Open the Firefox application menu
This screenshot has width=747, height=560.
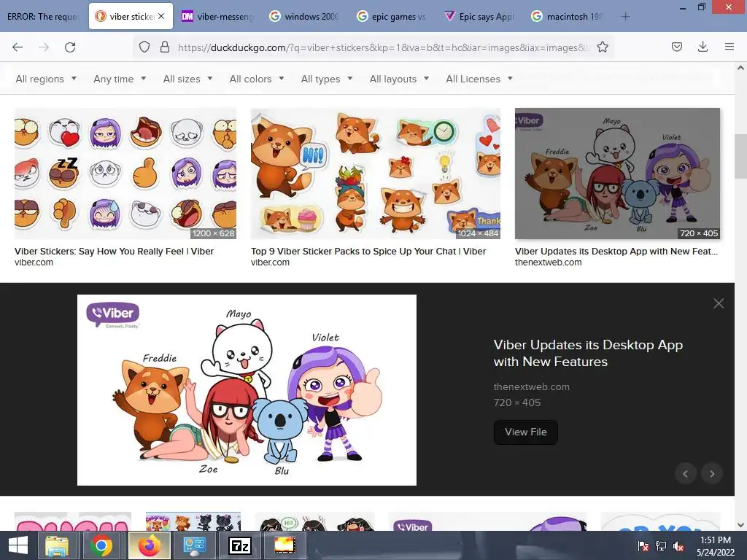coord(729,47)
